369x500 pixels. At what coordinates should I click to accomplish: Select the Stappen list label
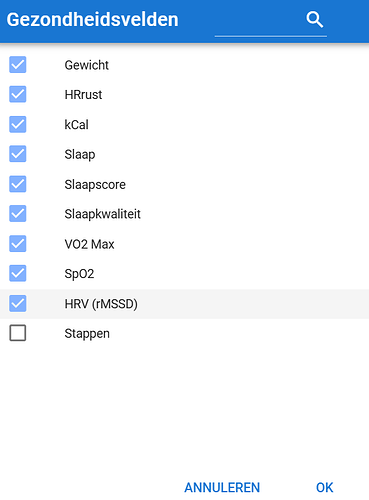click(x=87, y=334)
